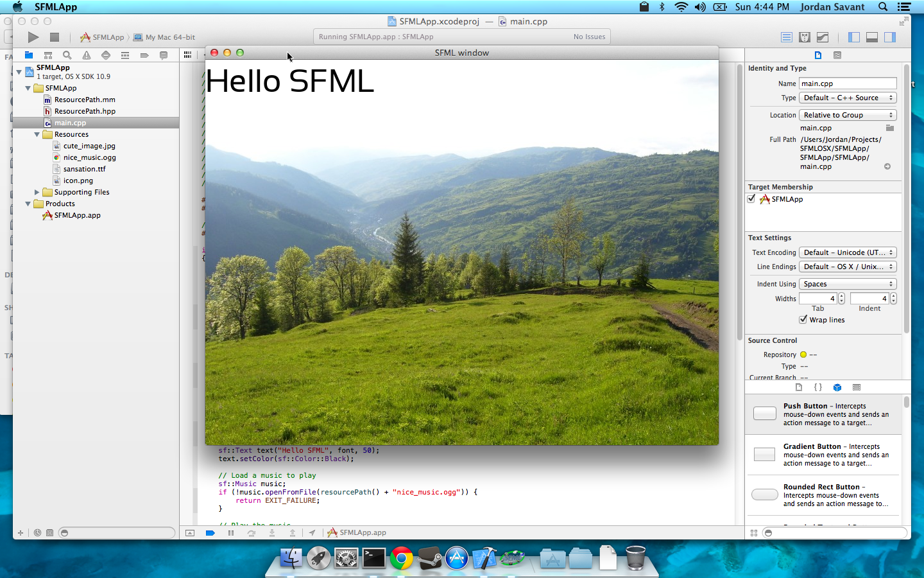
Task: Click the choose file folder icon beside main.cpp
Action: (x=890, y=128)
